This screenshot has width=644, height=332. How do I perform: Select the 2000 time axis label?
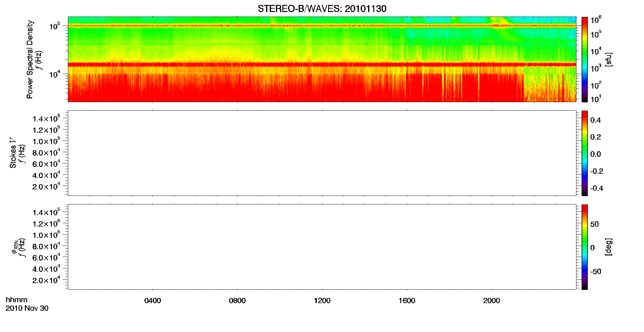coord(492,301)
